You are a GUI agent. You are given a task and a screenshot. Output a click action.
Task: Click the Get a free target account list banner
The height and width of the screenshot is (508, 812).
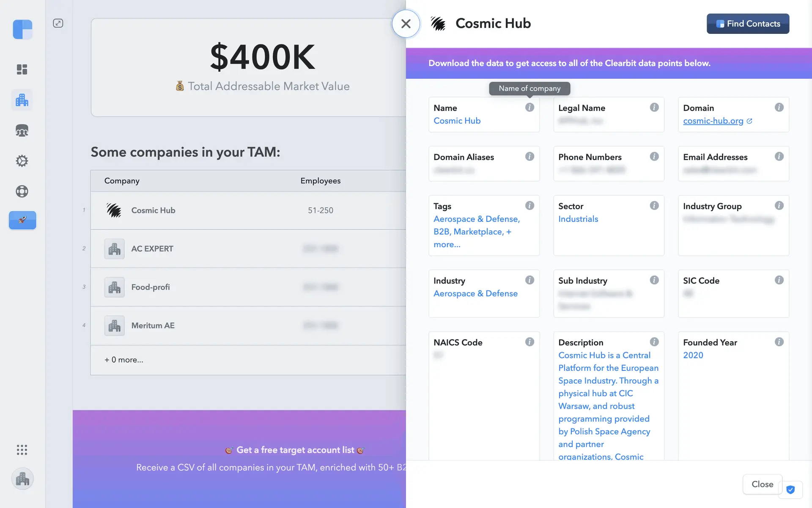click(295, 450)
